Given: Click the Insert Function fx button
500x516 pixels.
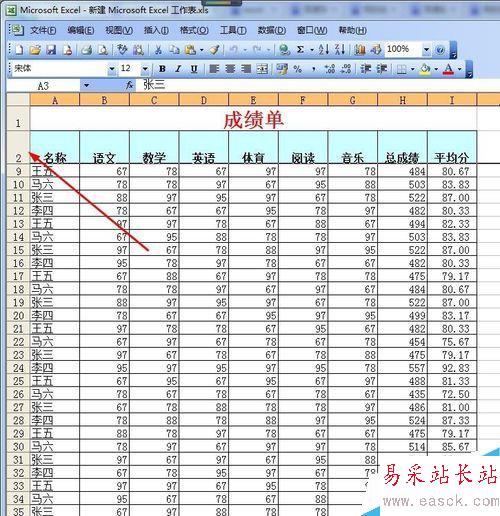Looking at the screenshot, I should coord(130,86).
